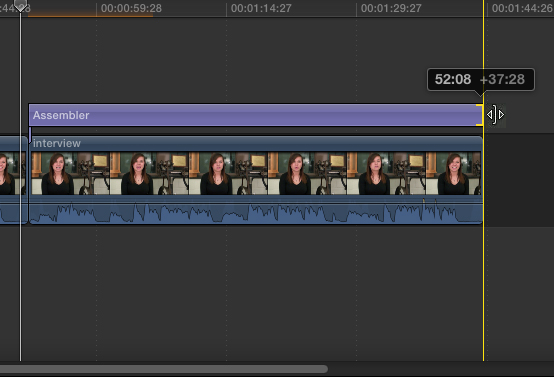Click the interview clip name label
Image resolution: width=554 pixels, height=377 pixels.
click(x=57, y=143)
